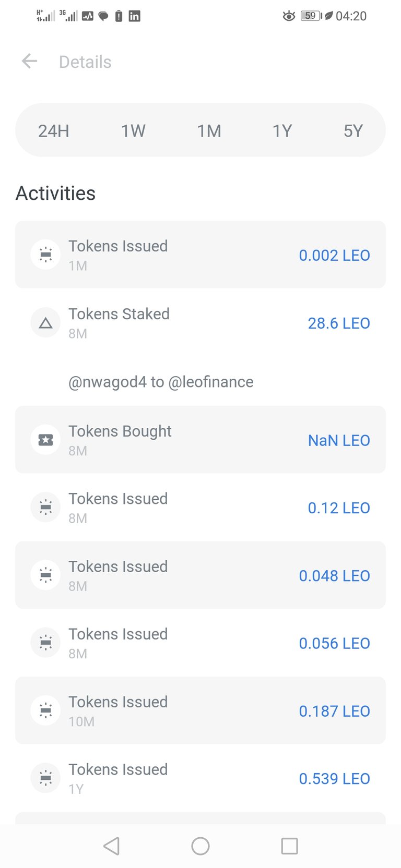
Task: Tap the Tokens Issued icon for 0.187 LEO
Action: (x=46, y=710)
